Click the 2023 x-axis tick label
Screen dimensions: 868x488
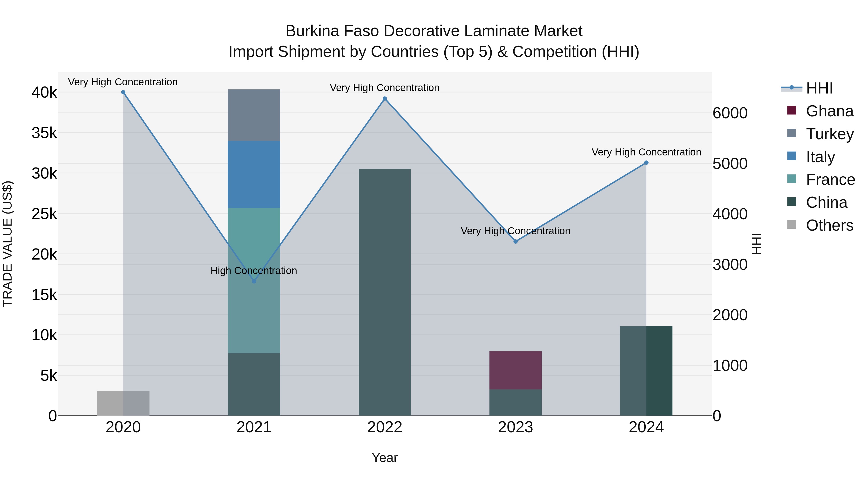pos(515,427)
